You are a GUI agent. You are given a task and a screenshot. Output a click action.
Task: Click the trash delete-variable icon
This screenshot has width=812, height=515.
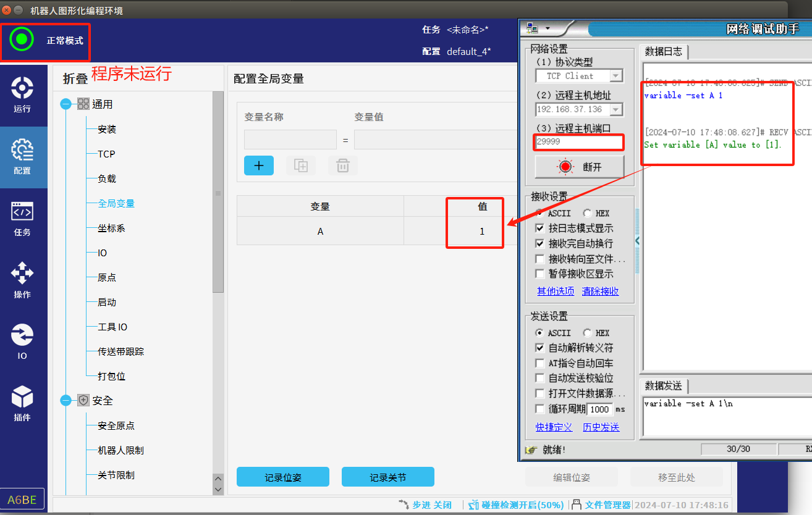coord(343,165)
